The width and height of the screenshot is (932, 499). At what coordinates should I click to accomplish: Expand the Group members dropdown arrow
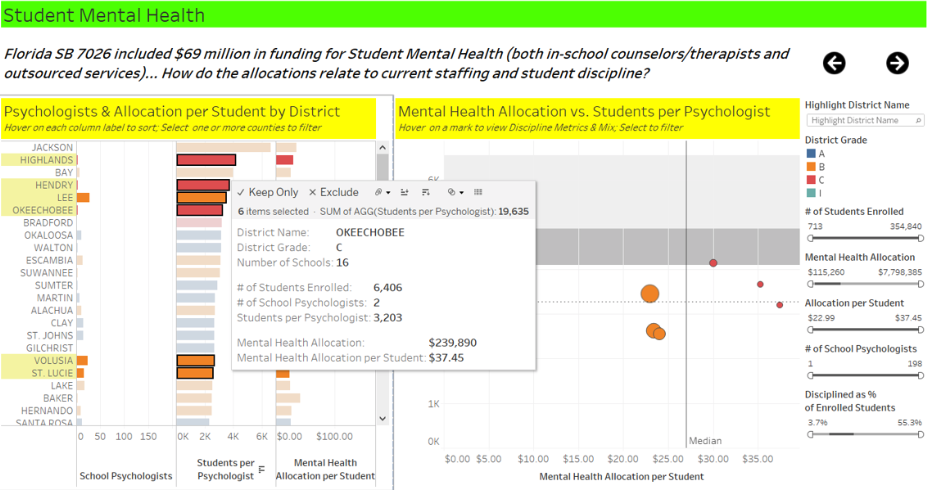click(x=388, y=192)
